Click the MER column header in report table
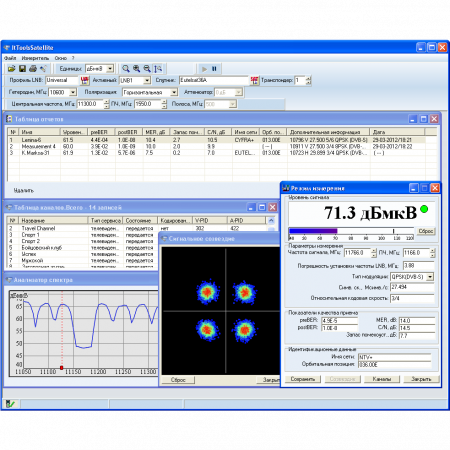 tap(156, 132)
